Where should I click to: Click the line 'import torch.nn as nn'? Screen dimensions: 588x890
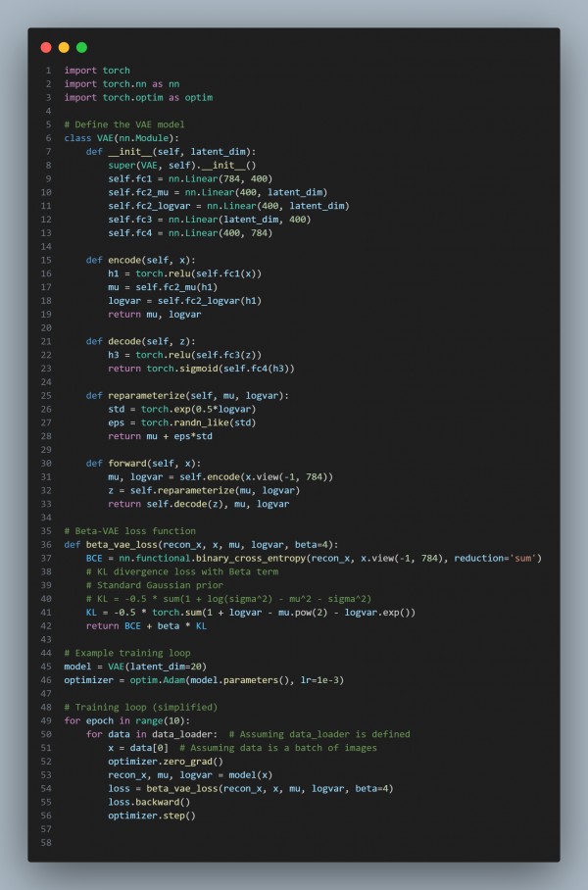(x=122, y=83)
